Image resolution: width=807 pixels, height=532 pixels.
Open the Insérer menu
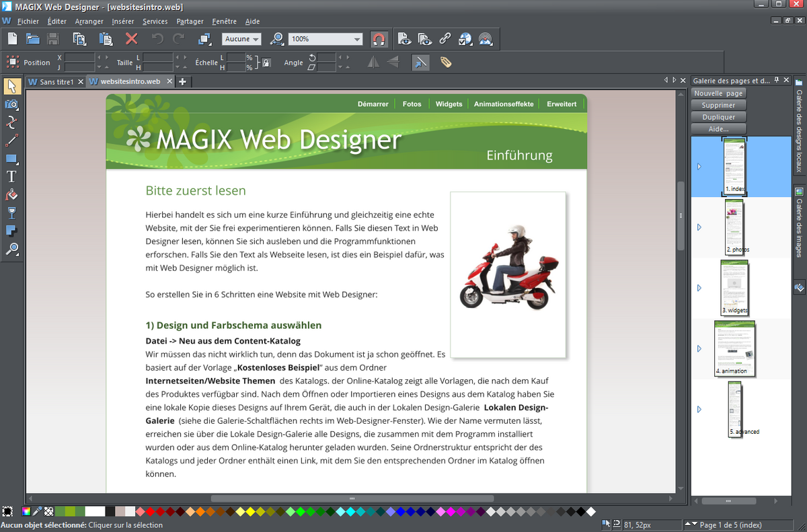pyautogui.click(x=123, y=22)
